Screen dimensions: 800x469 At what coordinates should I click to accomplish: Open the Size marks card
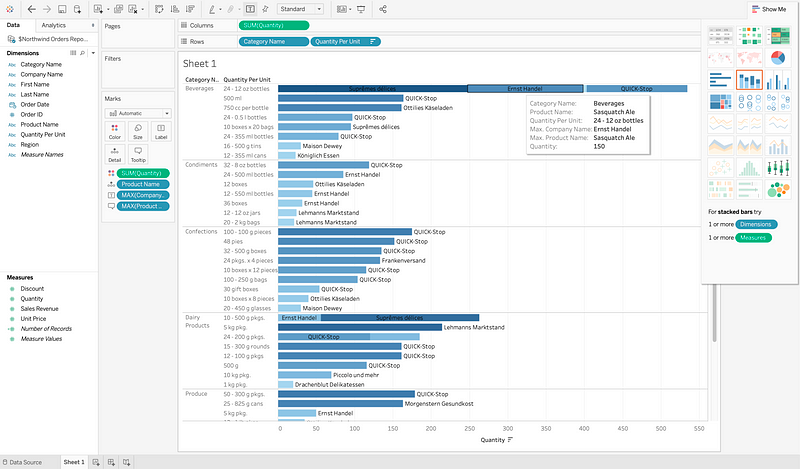[137, 131]
